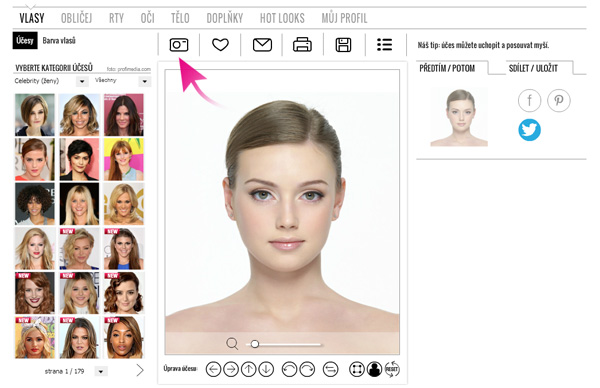Share on Twitter bird icon
Viewport: 600px width, 388px height.
[x=530, y=130]
